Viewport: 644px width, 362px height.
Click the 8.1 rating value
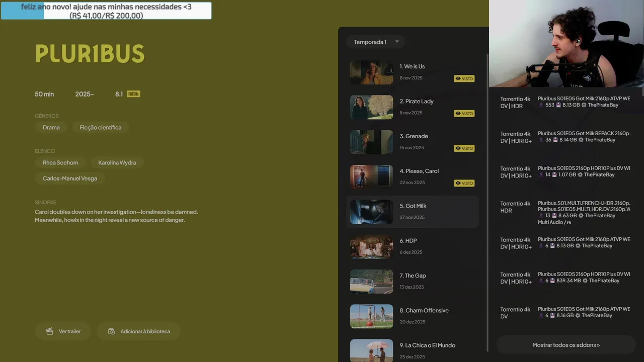tap(119, 94)
